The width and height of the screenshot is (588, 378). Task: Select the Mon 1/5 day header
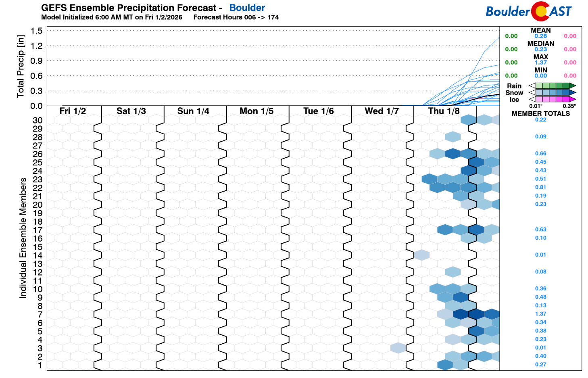point(256,111)
